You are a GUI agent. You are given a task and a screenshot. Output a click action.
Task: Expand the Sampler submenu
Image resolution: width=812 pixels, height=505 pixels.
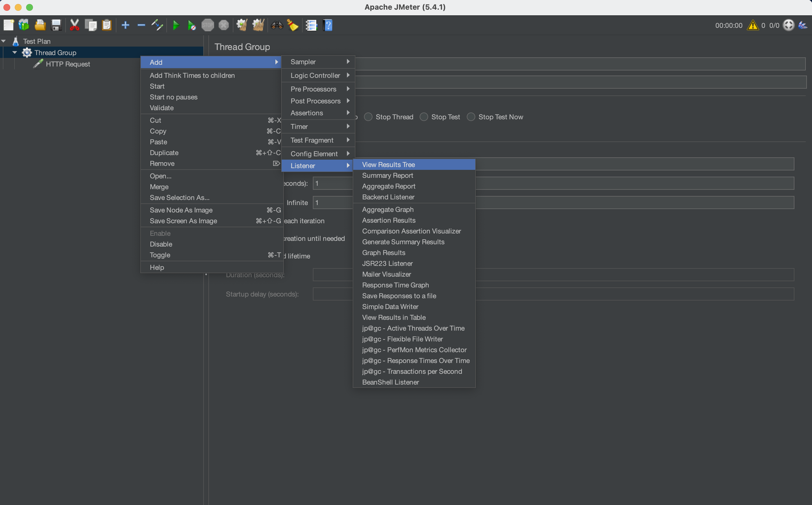click(x=318, y=62)
